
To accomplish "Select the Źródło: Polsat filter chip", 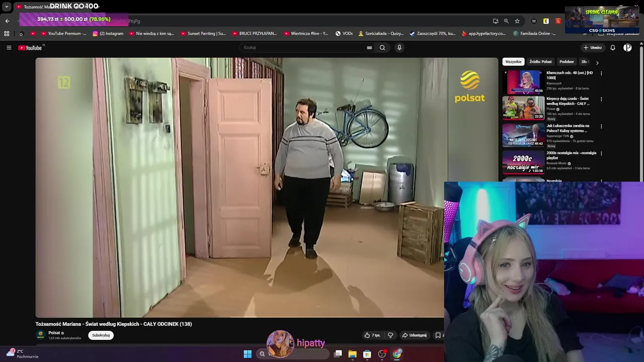I will pyautogui.click(x=540, y=62).
